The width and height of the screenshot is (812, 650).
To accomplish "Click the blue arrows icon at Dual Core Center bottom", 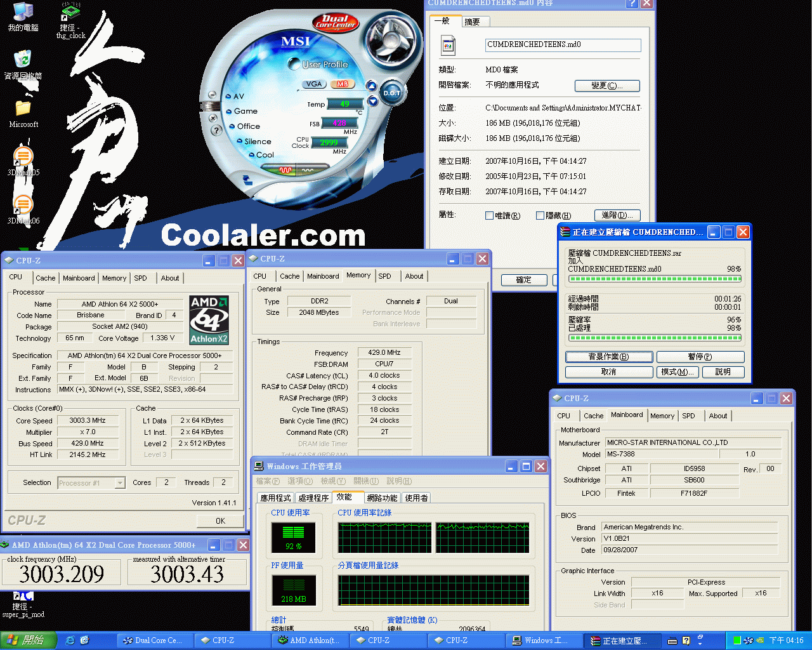I will click(247, 182).
